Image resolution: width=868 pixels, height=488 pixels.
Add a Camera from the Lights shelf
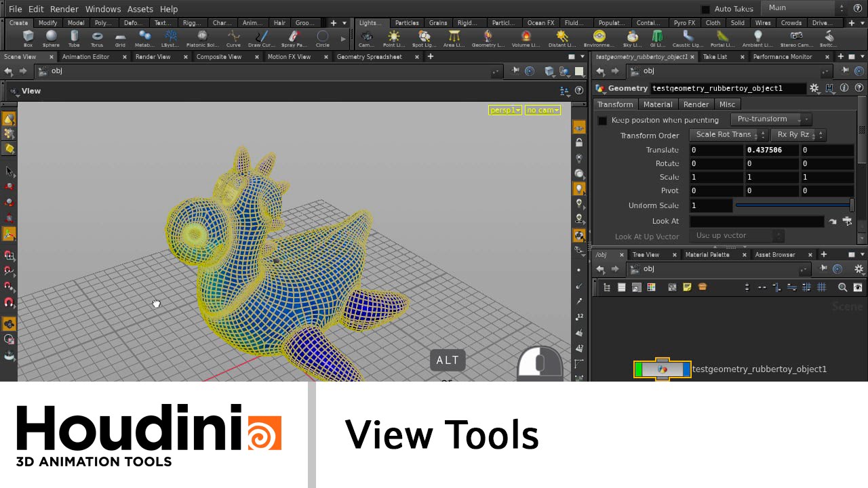[367, 38]
